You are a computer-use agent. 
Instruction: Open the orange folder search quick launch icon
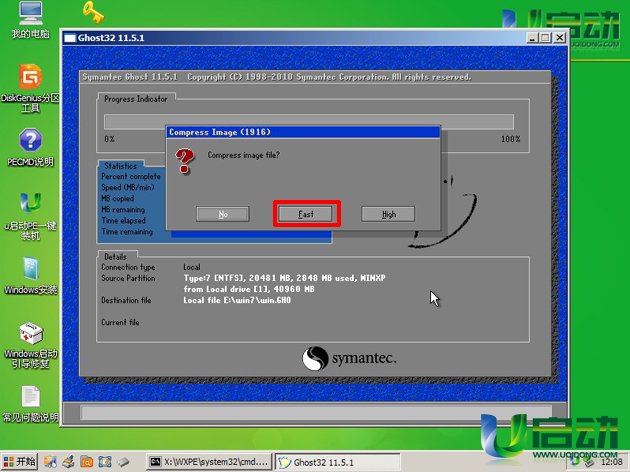click(x=86, y=462)
